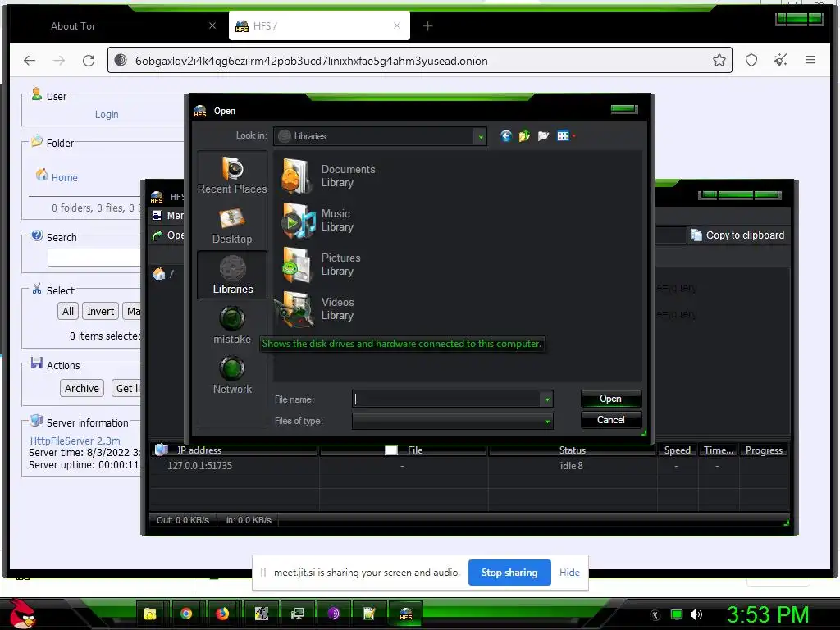The height and width of the screenshot is (630, 840).
Task: Stop sharing the screen
Action: 509,573
